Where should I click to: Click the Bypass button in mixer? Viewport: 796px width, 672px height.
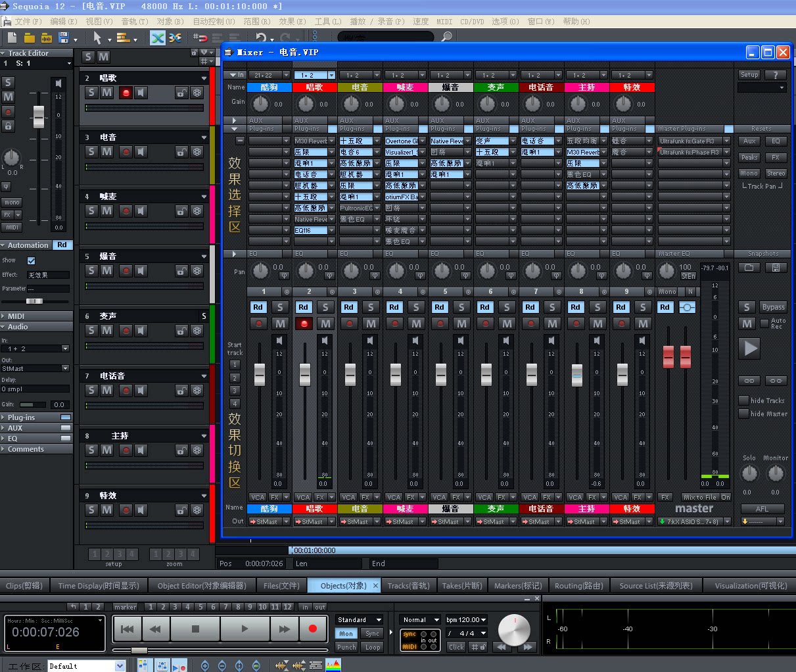point(773,307)
